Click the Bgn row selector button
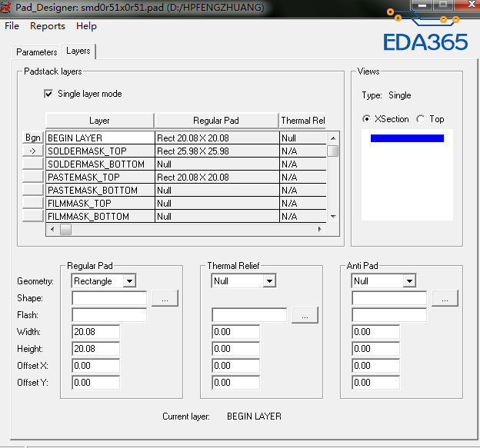480x448 pixels. click(x=33, y=138)
